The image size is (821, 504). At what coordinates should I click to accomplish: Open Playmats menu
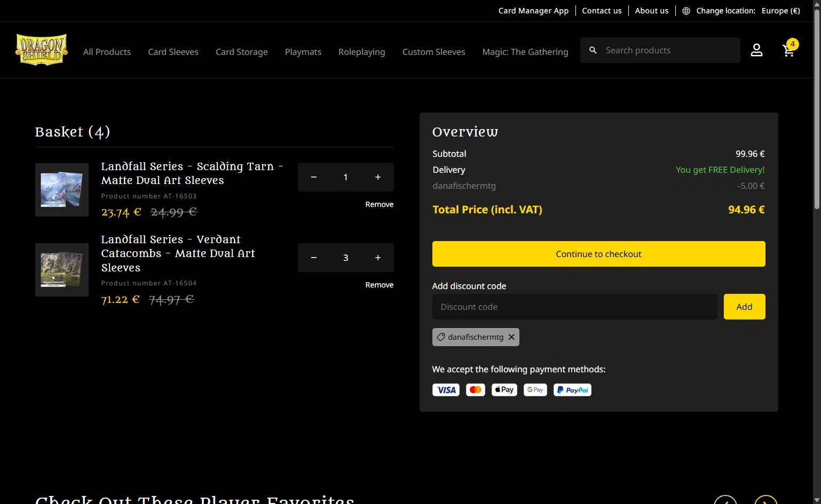point(303,52)
